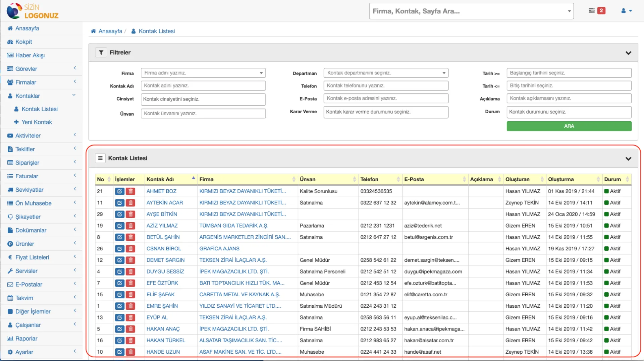Sort table by Firma column

(x=248, y=179)
